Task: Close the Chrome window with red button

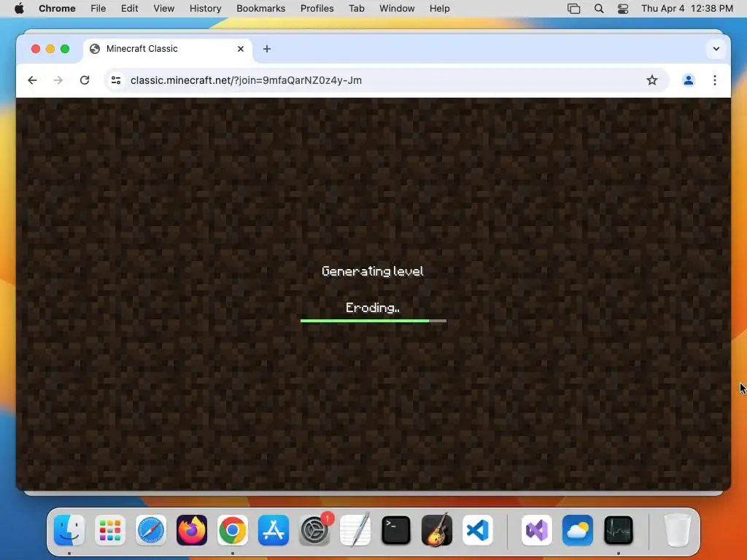Action: pyautogui.click(x=36, y=49)
